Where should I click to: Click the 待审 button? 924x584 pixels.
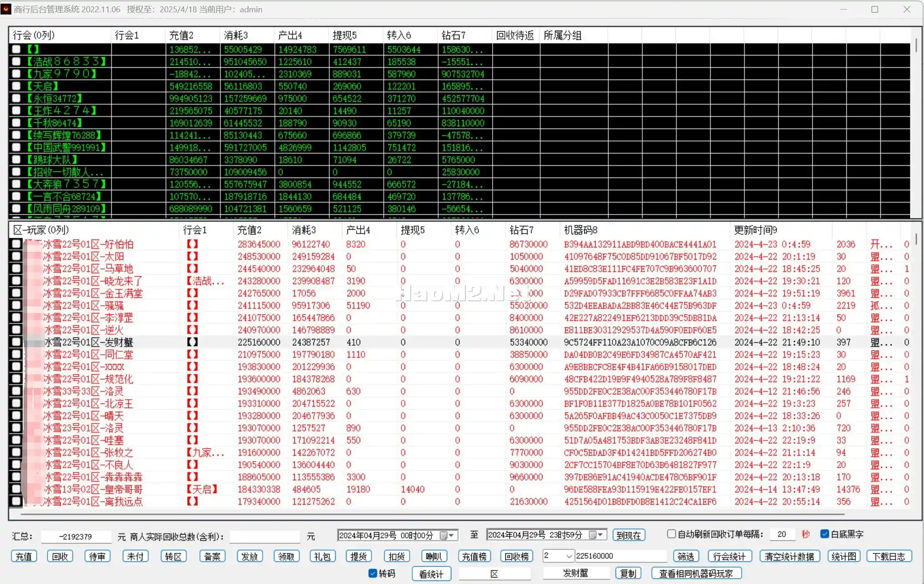[x=97, y=556]
